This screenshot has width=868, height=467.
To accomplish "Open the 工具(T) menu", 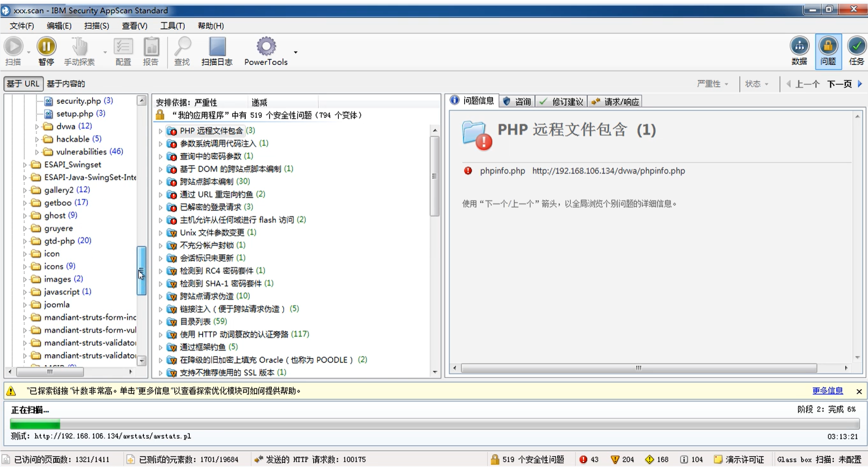I will (x=172, y=26).
